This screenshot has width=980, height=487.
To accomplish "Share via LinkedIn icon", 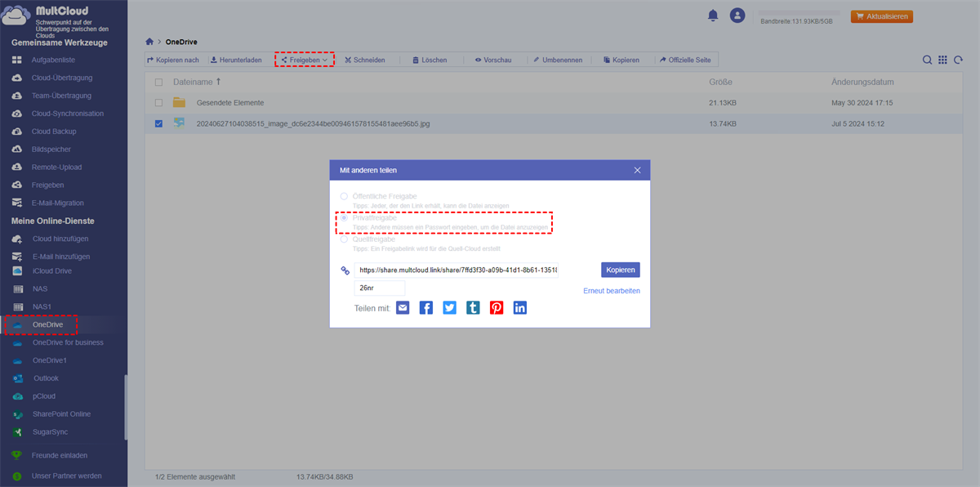I will coord(520,308).
